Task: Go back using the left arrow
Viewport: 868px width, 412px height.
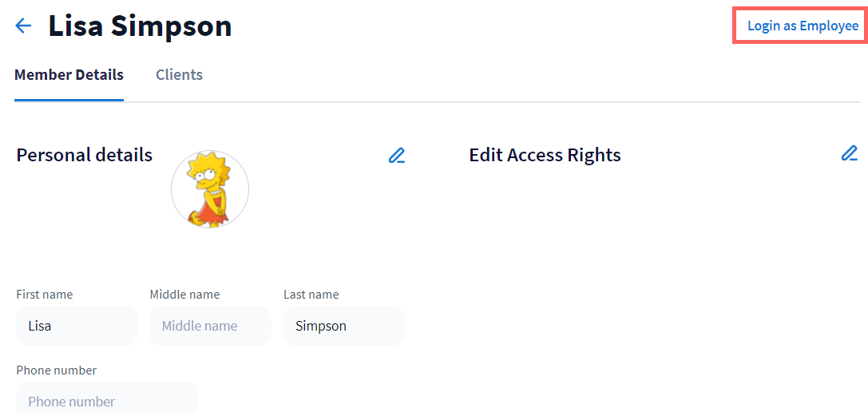Action: click(23, 26)
